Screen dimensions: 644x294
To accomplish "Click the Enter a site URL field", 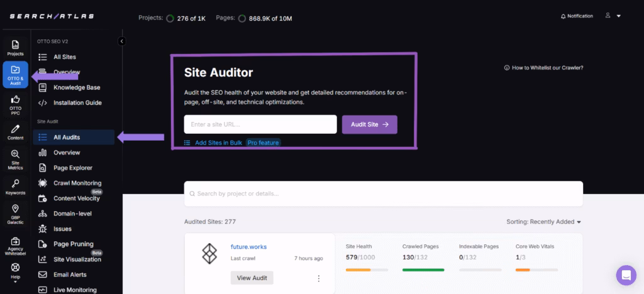I will (x=260, y=124).
